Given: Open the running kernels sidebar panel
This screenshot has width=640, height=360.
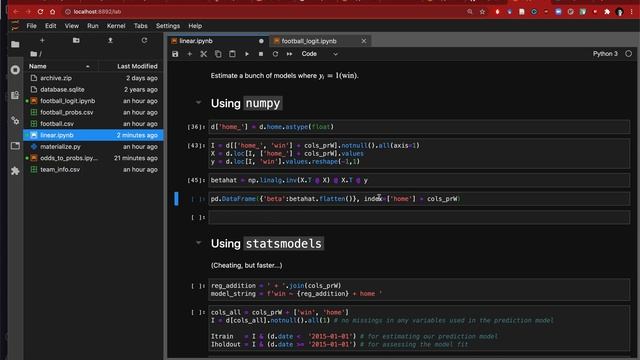Looking at the screenshot, I should (x=15, y=70).
